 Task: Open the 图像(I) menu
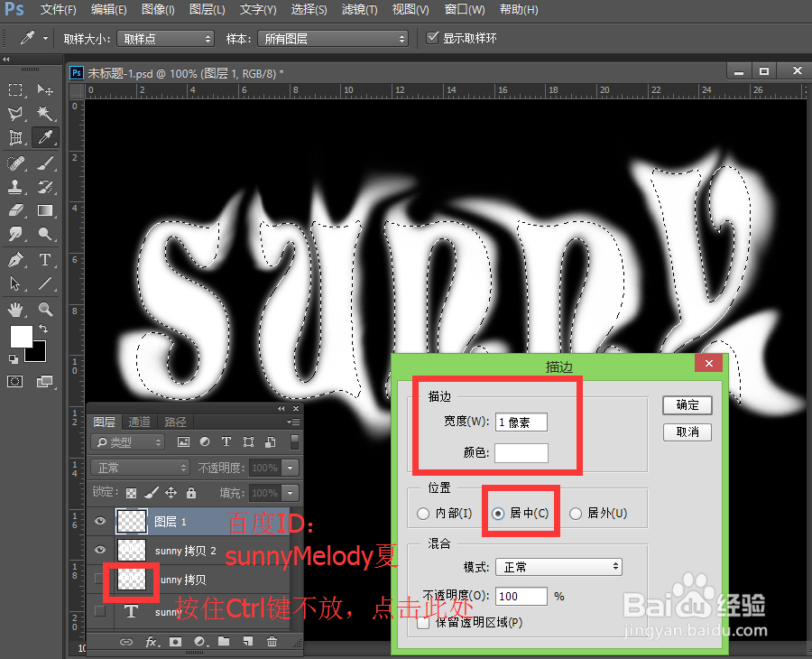coord(158,9)
